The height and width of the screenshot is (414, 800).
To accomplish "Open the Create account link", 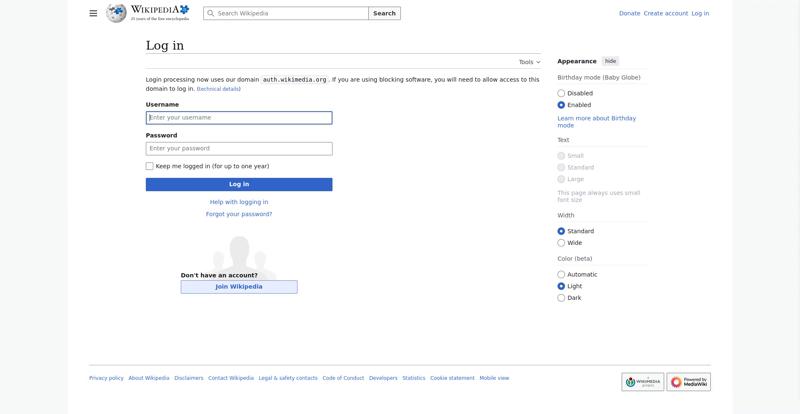I will 665,14.
